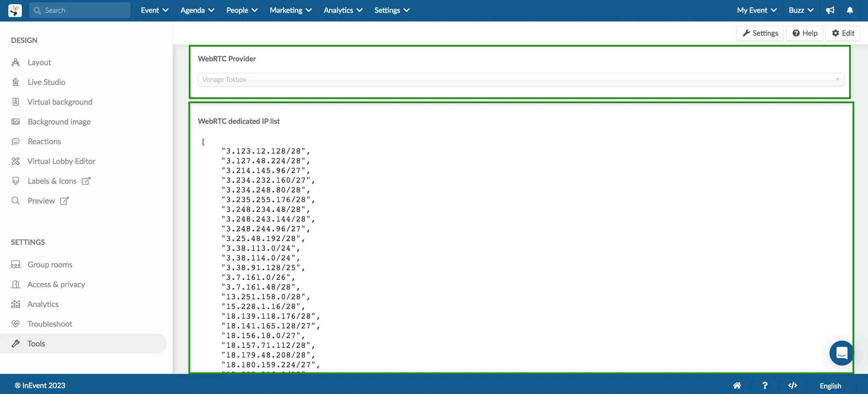
Task: Click IP entry "3.38.113.0/24"
Action: click(x=261, y=248)
